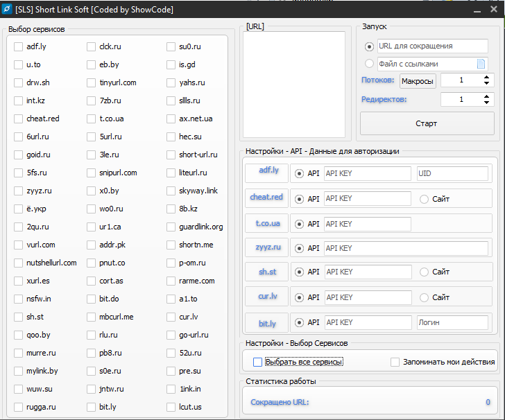Enable the adf.ly service checkbox
This screenshot has width=505, height=420.
point(19,47)
